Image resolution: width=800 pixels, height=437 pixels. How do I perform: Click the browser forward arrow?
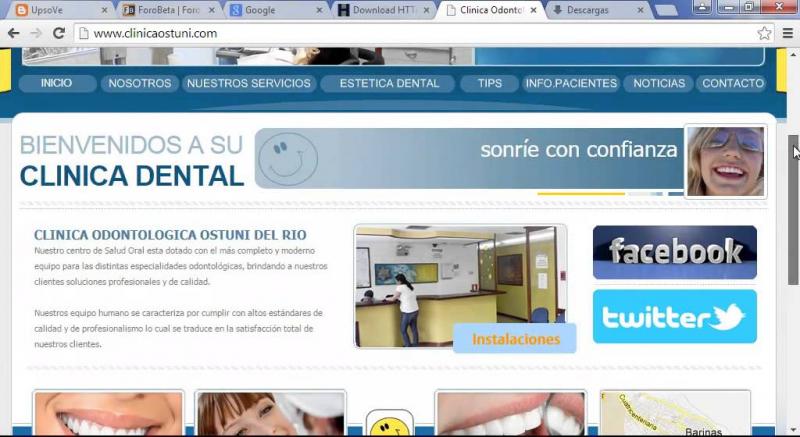click(x=36, y=33)
